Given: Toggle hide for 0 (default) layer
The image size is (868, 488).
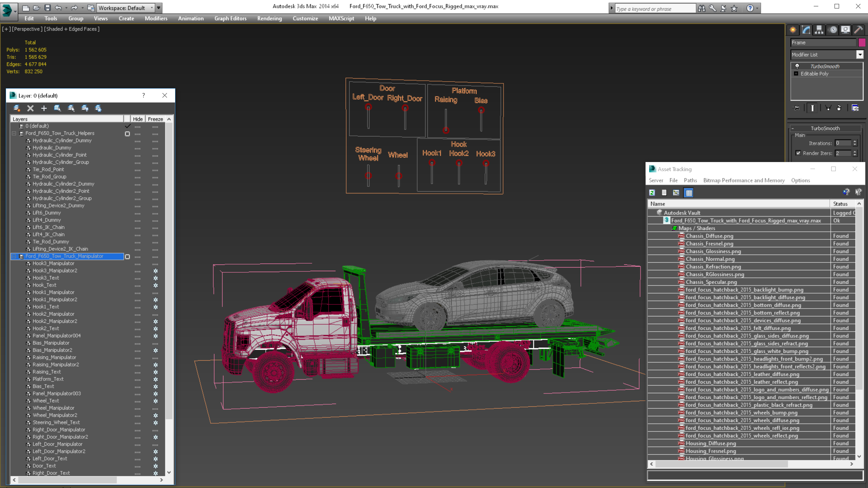Looking at the screenshot, I should (x=137, y=127).
